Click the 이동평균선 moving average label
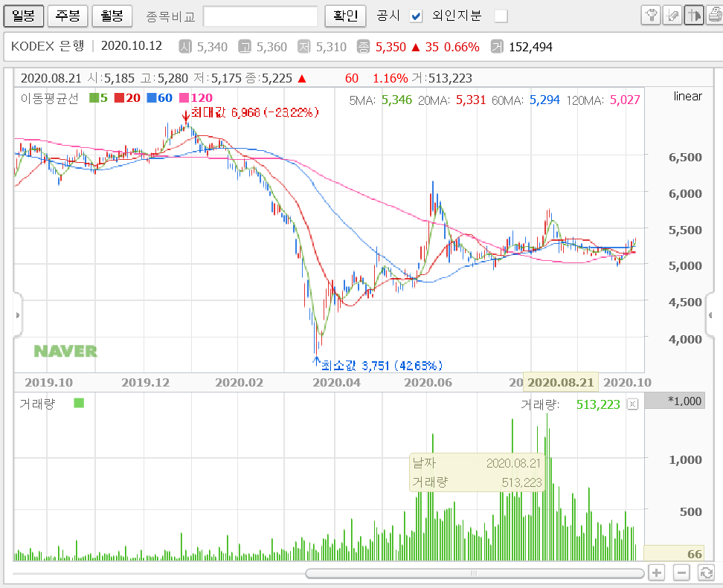723x588 pixels. [50, 98]
